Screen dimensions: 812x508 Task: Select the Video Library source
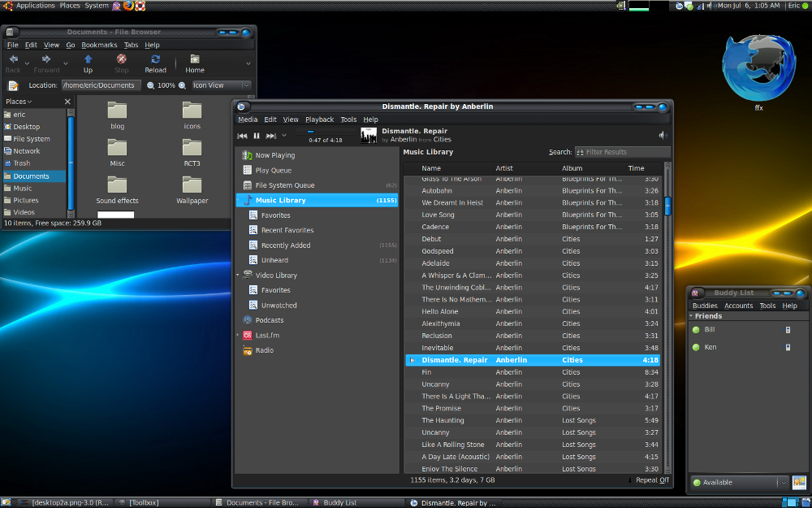[317, 276]
